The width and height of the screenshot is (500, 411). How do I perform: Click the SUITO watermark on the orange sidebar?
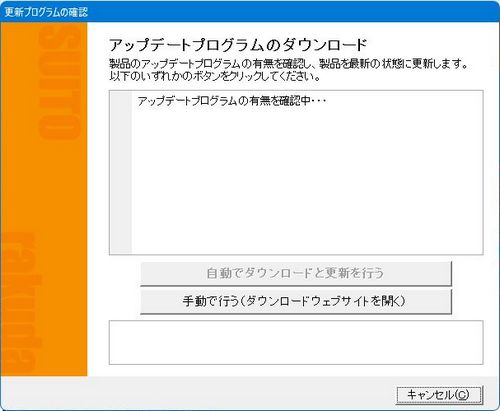[59, 82]
